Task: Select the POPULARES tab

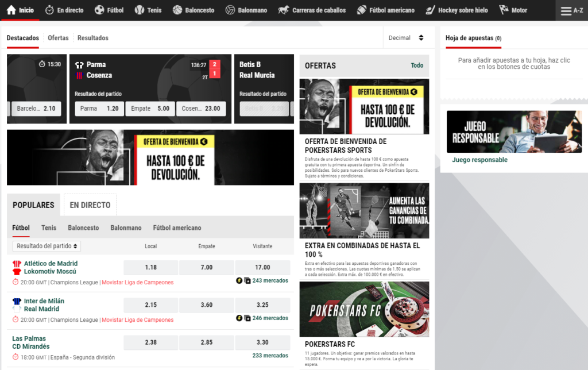Action: 33,205
